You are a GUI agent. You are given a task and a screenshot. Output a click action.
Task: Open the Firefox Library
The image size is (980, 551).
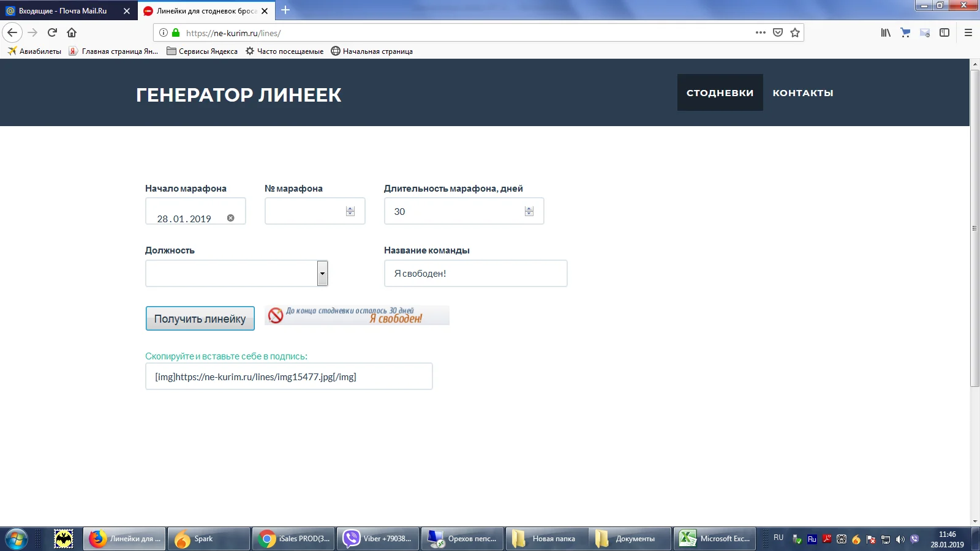886,32
